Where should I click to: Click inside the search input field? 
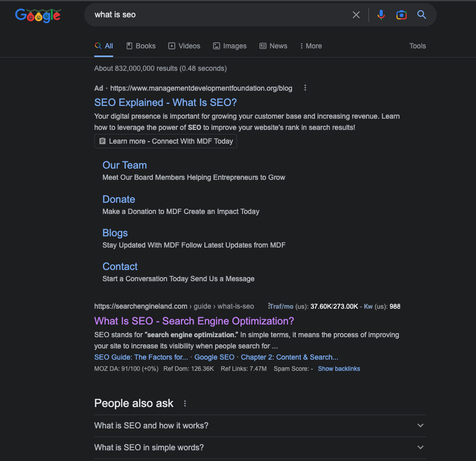click(204, 15)
